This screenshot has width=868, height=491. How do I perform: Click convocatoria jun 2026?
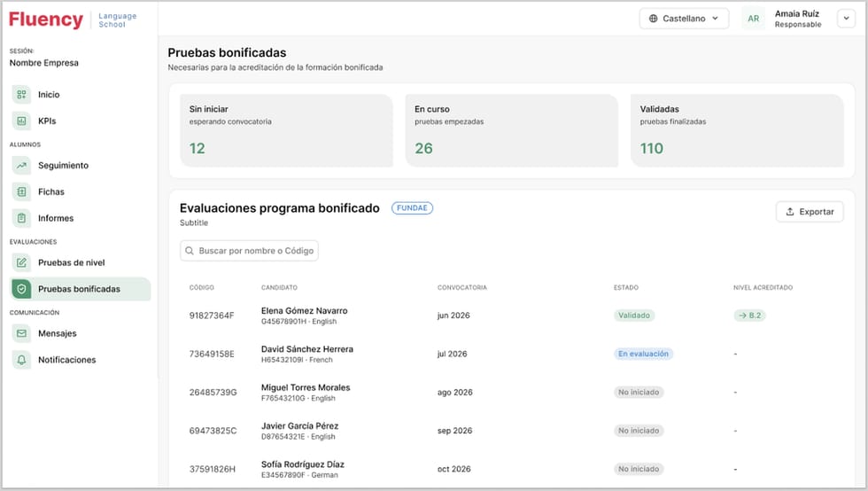coord(453,316)
